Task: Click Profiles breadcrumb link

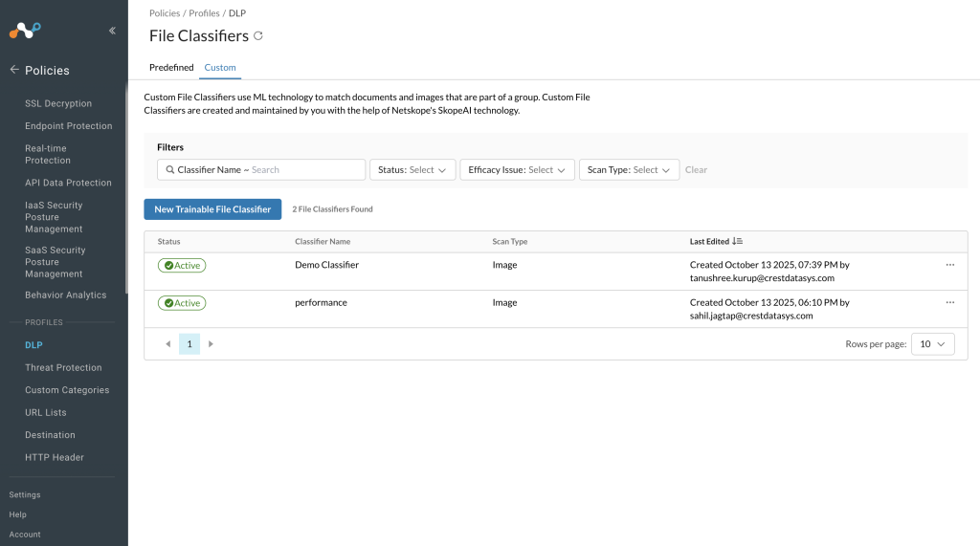Action: pos(205,13)
